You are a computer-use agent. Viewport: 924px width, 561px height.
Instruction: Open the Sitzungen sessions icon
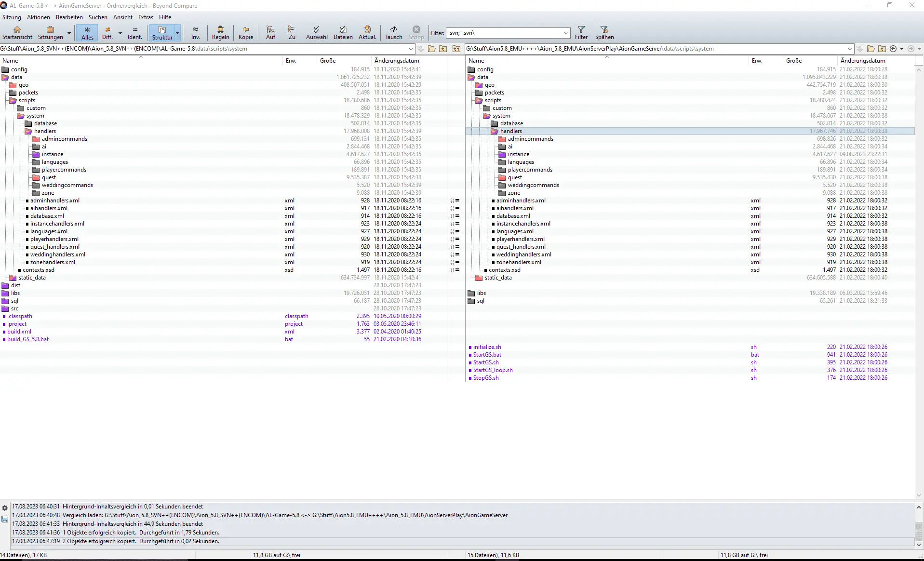point(50,33)
